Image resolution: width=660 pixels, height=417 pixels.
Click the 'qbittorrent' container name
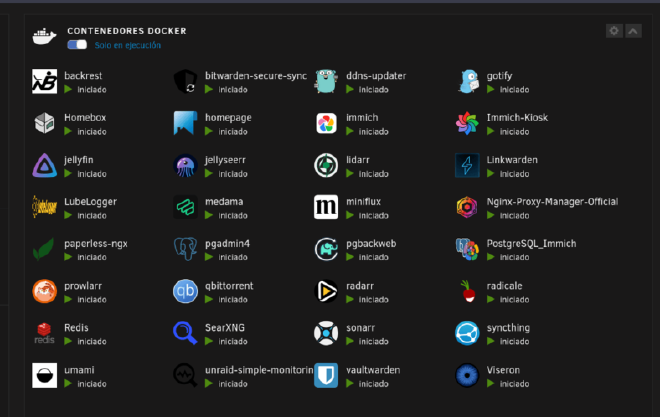click(x=229, y=286)
